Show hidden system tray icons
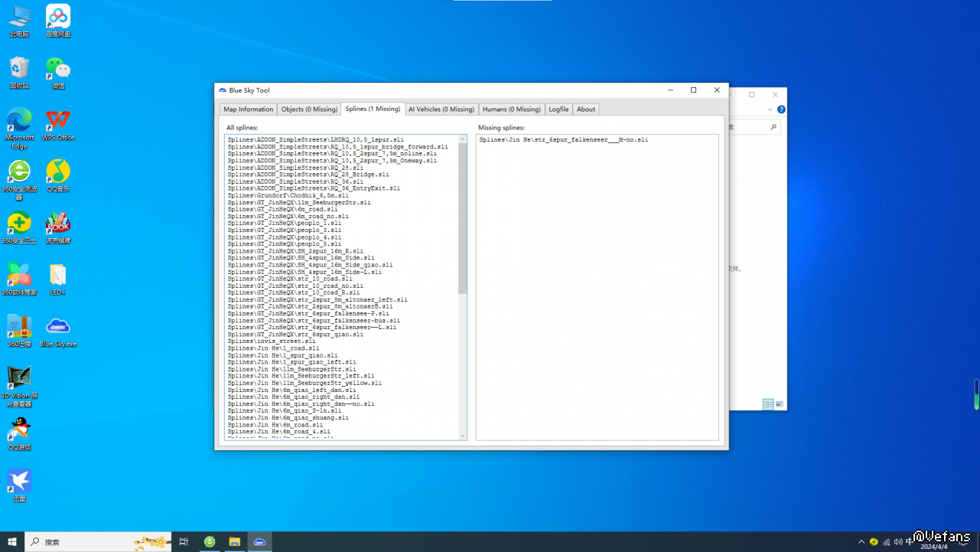The image size is (980, 552). [861, 542]
